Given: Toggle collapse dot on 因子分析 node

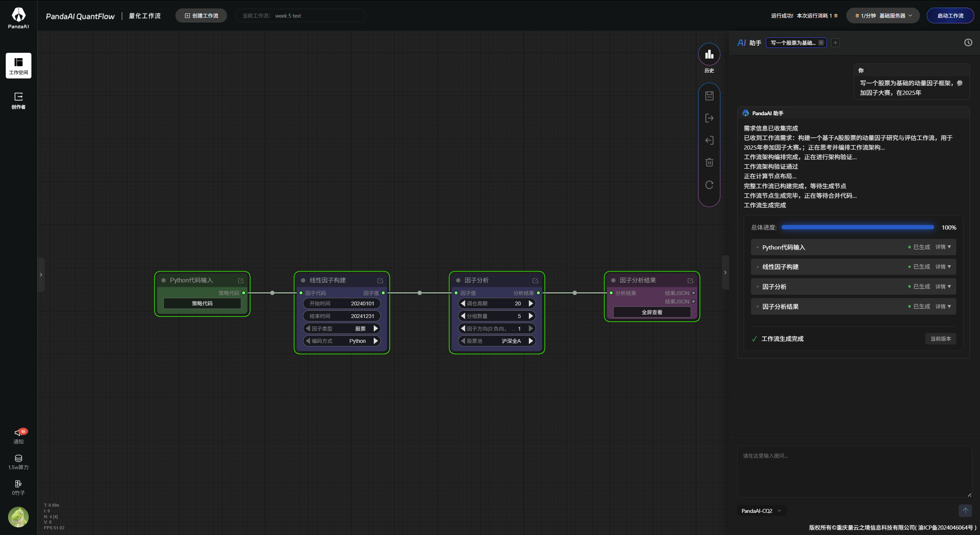Looking at the screenshot, I should [x=458, y=281].
